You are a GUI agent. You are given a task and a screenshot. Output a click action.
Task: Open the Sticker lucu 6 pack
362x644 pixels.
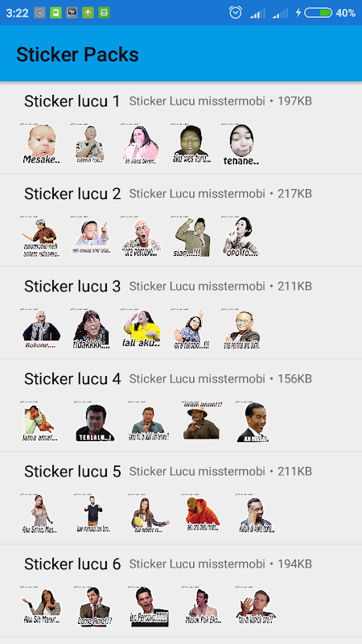tap(181, 591)
